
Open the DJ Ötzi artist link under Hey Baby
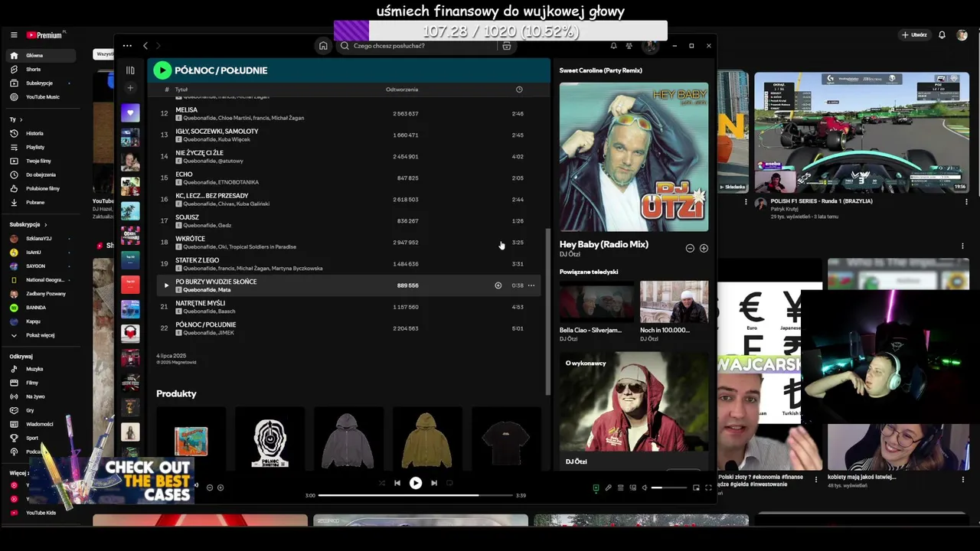pyautogui.click(x=570, y=254)
